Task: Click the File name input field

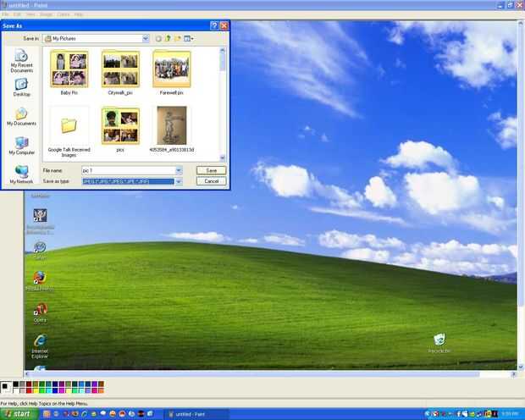Action: (128, 170)
